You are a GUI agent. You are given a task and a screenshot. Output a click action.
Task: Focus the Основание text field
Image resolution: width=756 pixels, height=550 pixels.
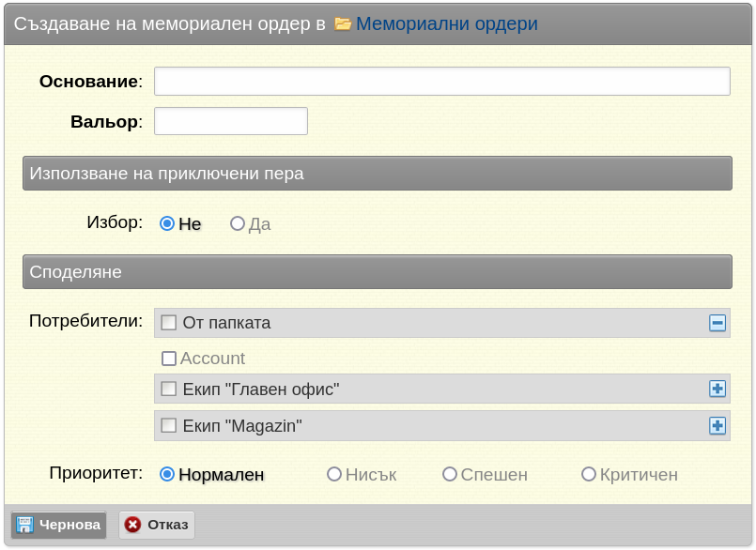coord(442,81)
